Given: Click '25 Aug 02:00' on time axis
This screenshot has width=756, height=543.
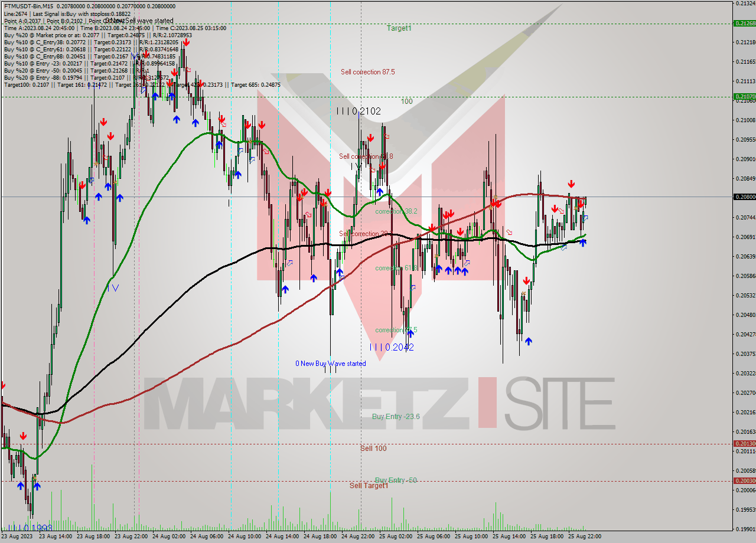Looking at the screenshot, I should (396, 537).
